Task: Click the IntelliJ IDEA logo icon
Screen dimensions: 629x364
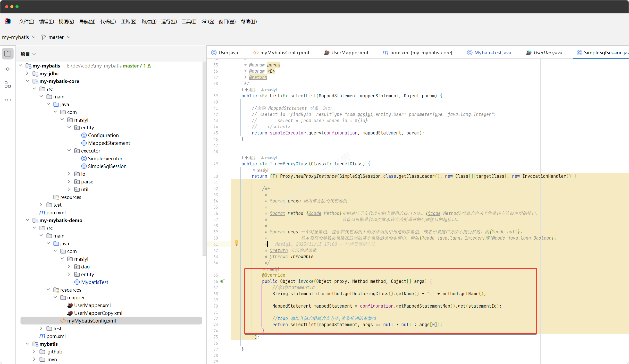Action: click(x=8, y=21)
